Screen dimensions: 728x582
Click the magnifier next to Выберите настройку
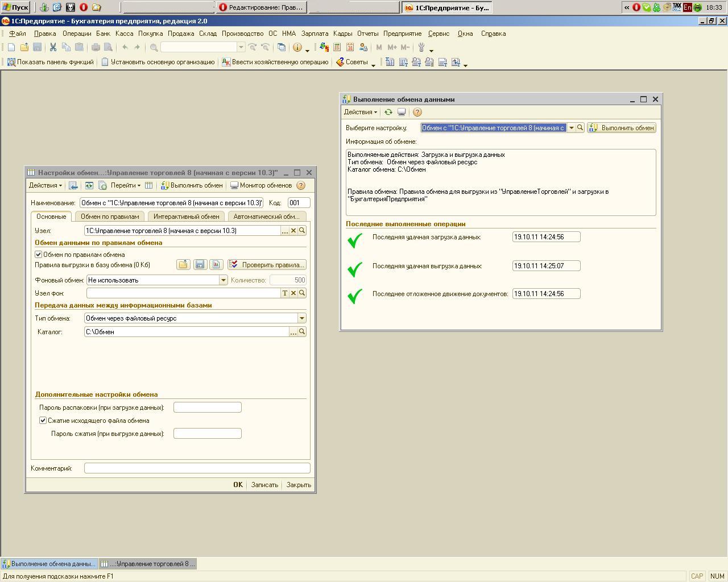[580, 128]
